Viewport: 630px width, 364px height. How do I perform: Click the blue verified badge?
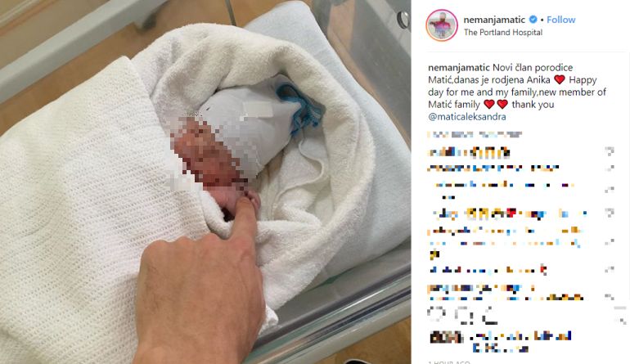[533, 20]
